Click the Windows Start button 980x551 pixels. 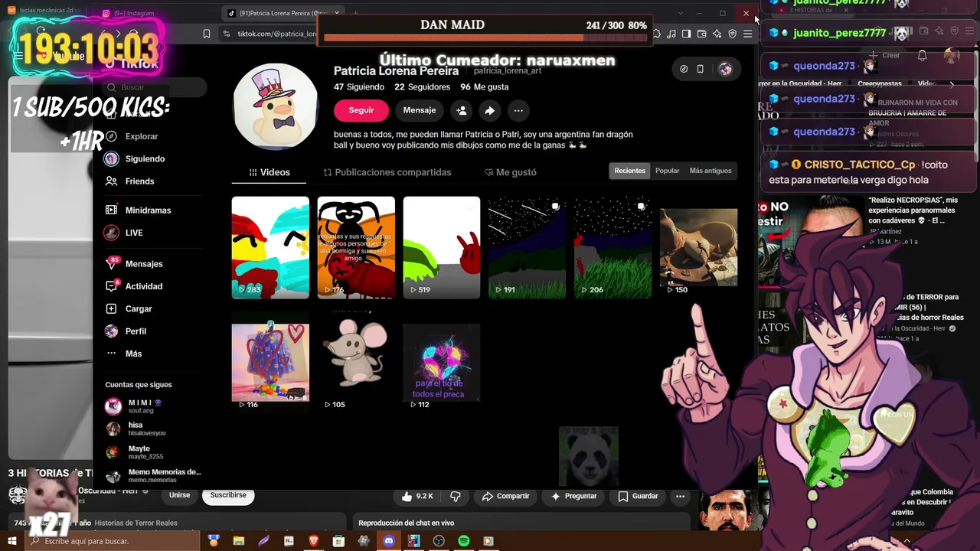pyautogui.click(x=11, y=541)
